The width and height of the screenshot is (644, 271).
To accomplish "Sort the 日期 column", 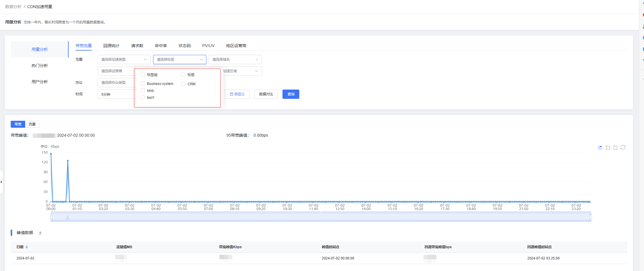I will [x=27, y=247].
